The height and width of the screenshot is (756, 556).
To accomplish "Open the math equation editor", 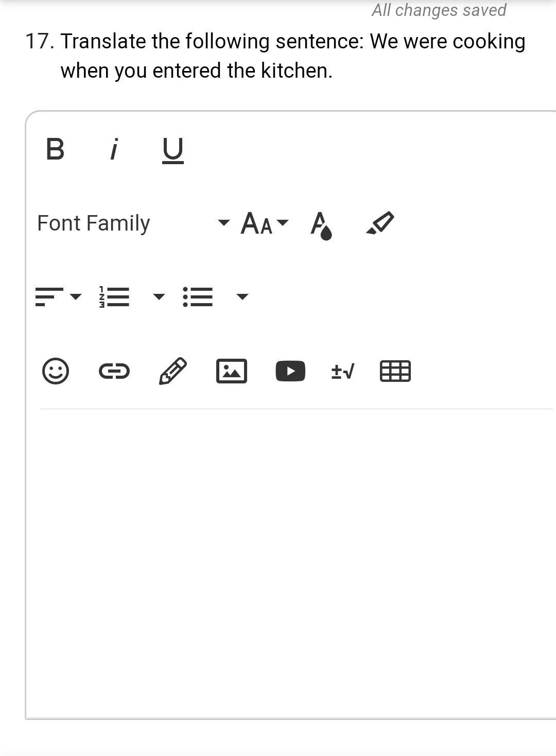I will pyautogui.click(x=343, y=371).
